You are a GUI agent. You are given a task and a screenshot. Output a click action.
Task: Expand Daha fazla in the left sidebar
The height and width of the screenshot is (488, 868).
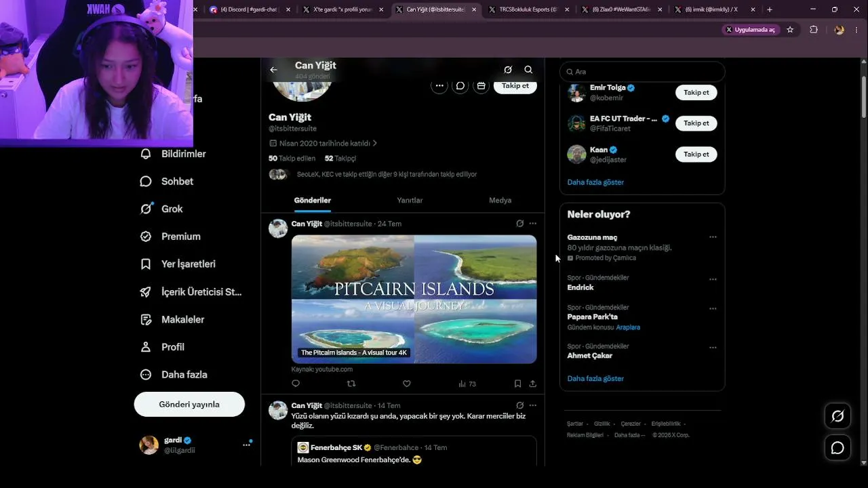click(x=173, y=375)
